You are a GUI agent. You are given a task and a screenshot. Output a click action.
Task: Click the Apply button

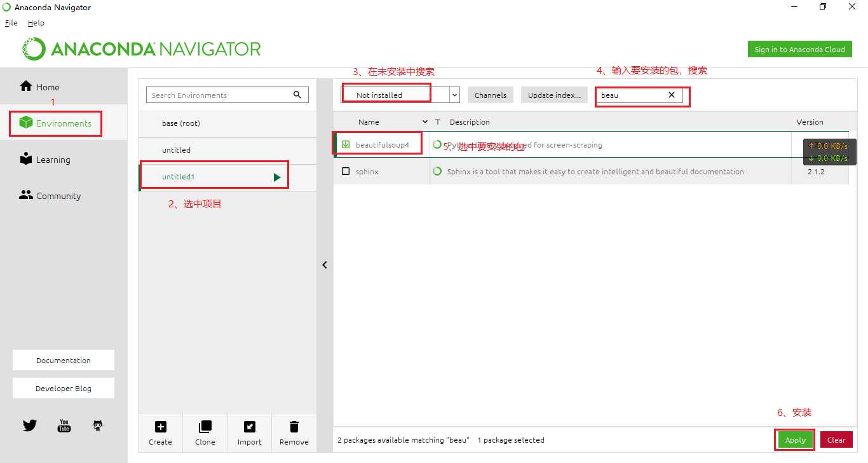795,439
